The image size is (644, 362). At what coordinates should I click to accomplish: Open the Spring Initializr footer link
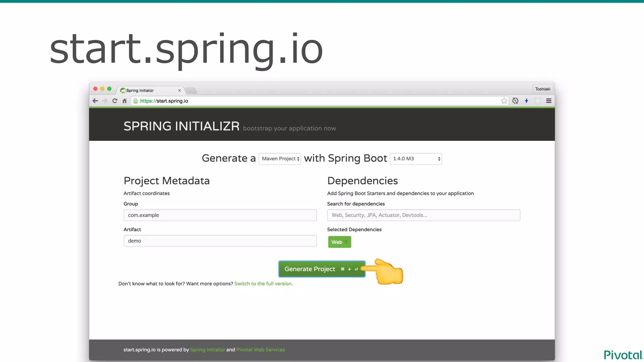208,350
